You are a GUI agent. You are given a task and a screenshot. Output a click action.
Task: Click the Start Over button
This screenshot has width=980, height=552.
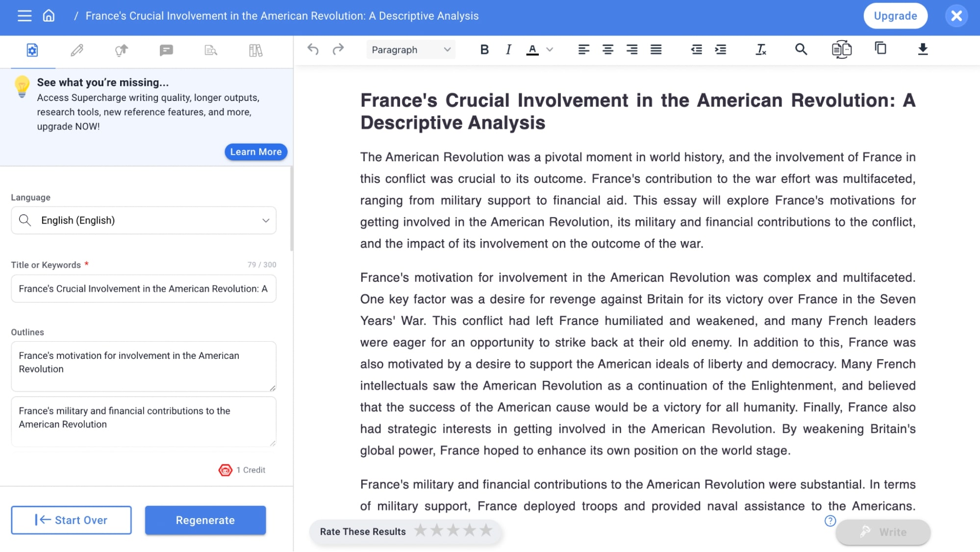pyautogui.click(x=71, y=520)
